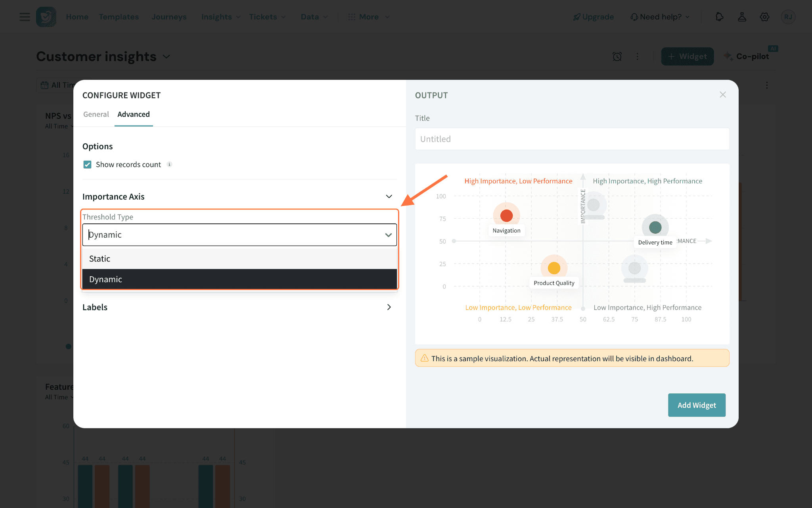
Task: Click the Options heading
Action: pos(98,146)
